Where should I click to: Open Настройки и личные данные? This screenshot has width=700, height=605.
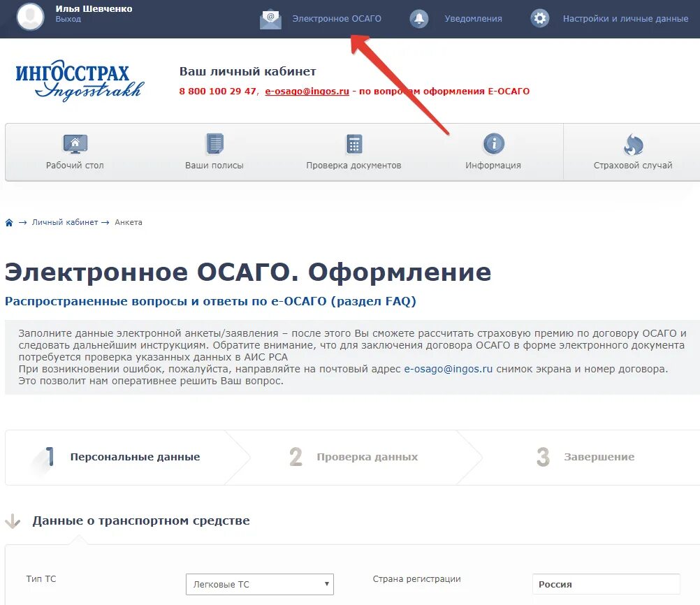point(625,19)
